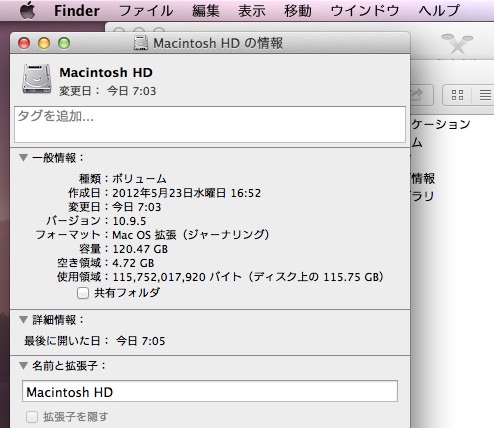Click the タグを追加 tag field
The width and height of the screenshot is (494, 428).
tap(210, 124)
